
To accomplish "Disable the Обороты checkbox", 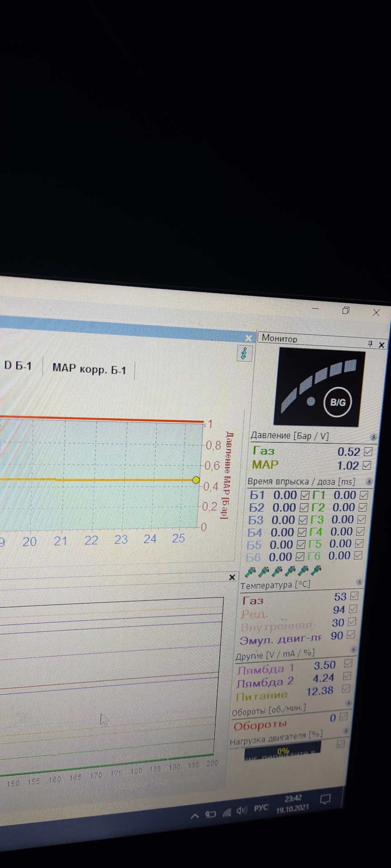I will tap(343, 717).
